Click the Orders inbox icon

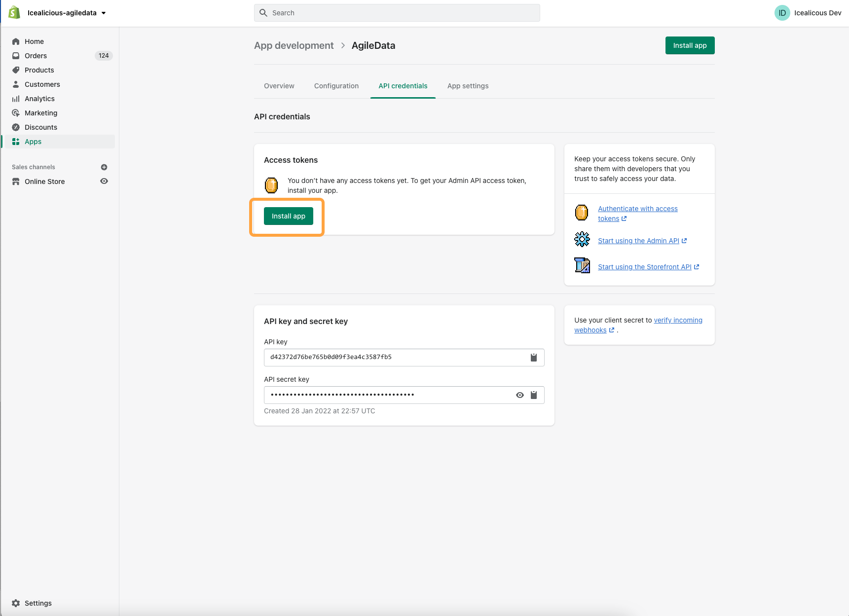pyautogui.click(x=16, y=56)
